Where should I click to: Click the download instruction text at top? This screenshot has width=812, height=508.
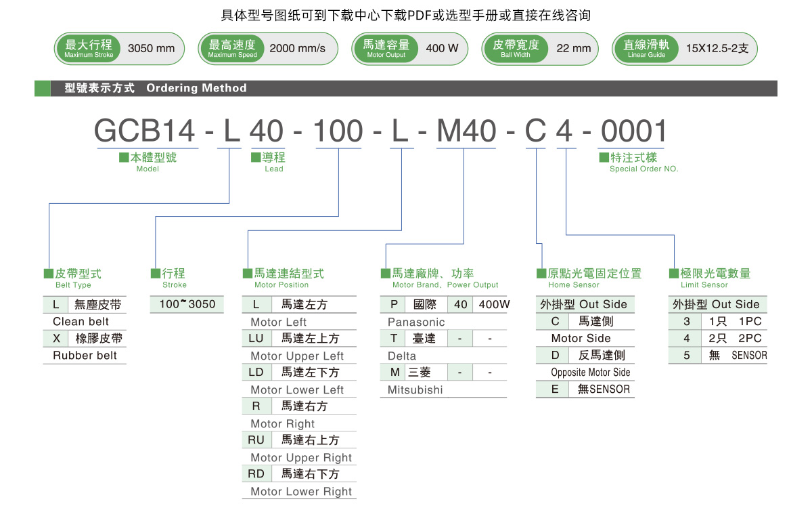click(406, 15)
